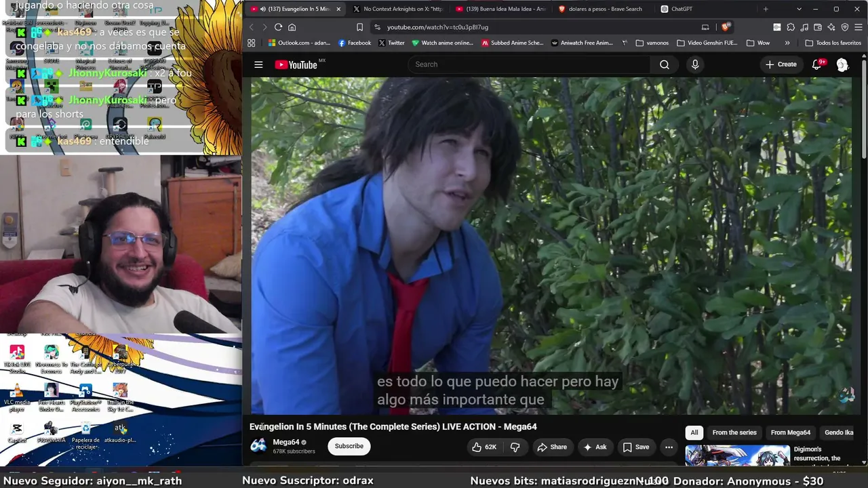The image size is (868, 488).
Task: Open the Outlook.com bookmark
Action: tap(299, 43)
